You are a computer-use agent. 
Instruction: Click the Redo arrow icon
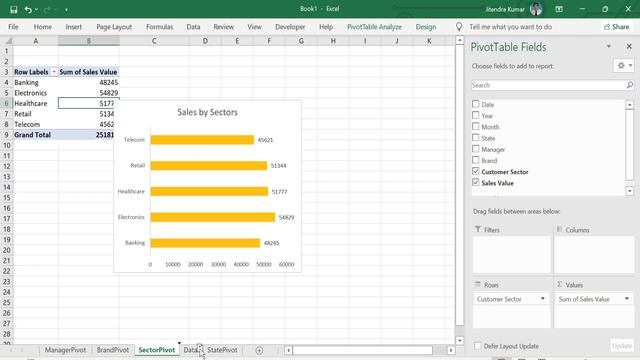pos(47,9)
